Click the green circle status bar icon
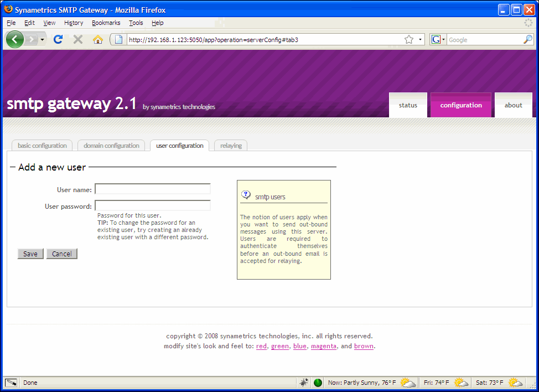Viewport: 539px width, 392px height. (x=318, y=383)
